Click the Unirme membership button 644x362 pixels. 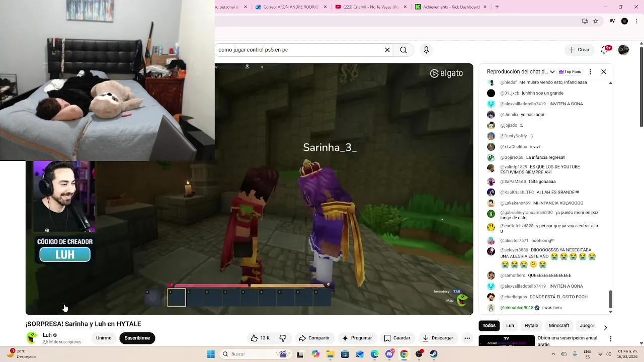click(104, 338)
